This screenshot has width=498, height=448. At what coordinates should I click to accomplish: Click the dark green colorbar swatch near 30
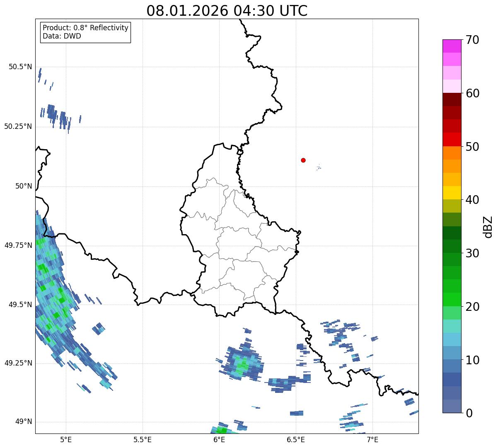pyautogui.click(x=452, y=246)
